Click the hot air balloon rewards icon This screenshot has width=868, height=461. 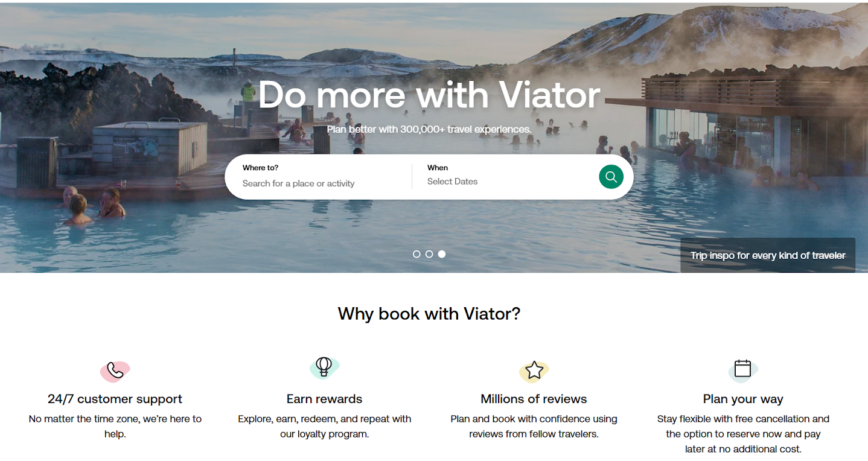point(324,367)
